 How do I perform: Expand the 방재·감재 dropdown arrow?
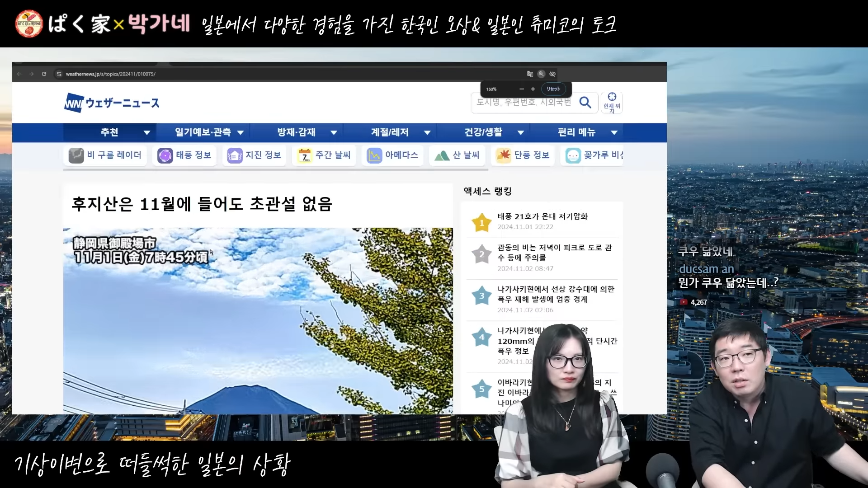pyautogui.click(x=334, y=133)
